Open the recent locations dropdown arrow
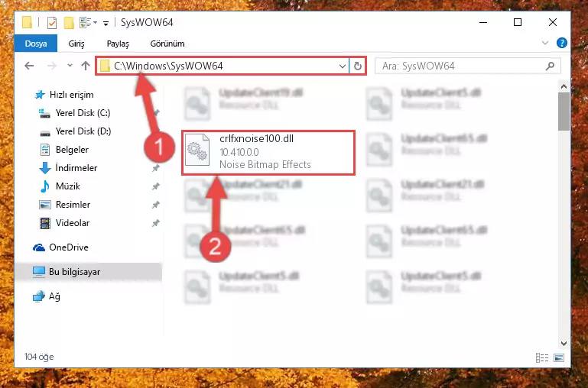 70,66
